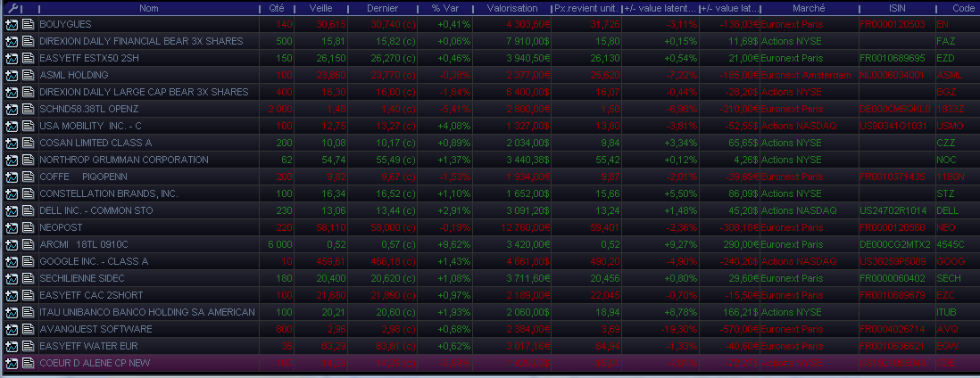
Task: Click the 6 000 quantity cell
Action: click(x=280, y=244)
